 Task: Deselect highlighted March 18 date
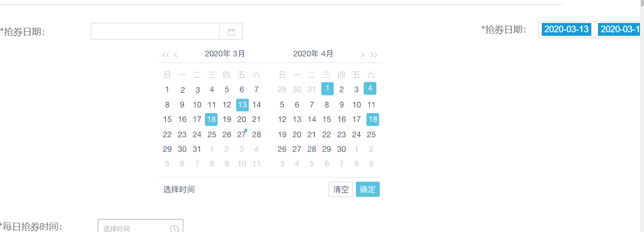pos(211,119)
